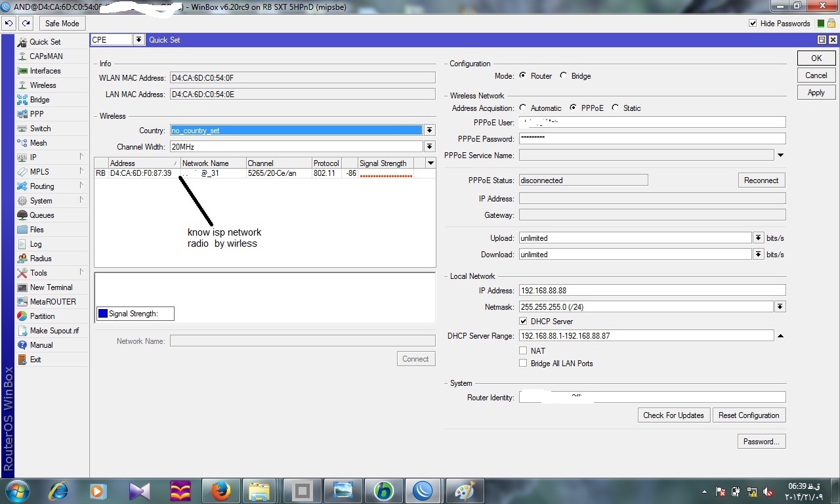The width and height of the screenshot is (840, 504).
Task: Enable Bridge All LAN Ports
Action: (523, 364)
